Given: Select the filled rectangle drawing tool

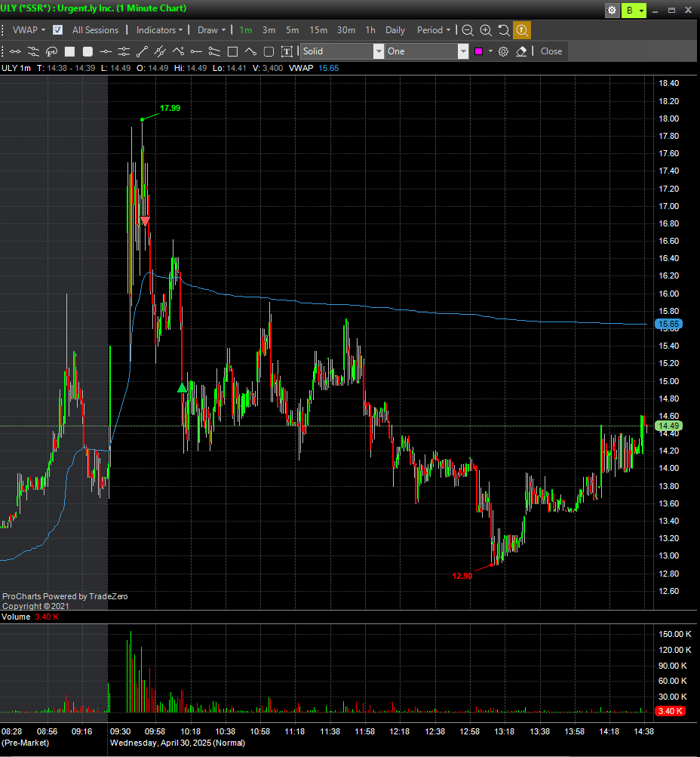Looking at the screenshot, I should 70,51.
